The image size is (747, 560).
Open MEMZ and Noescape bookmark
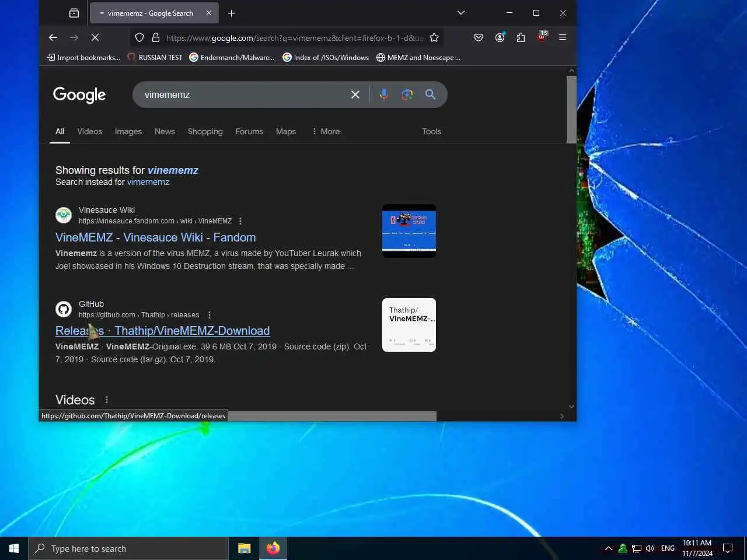(x=418, y=57)
